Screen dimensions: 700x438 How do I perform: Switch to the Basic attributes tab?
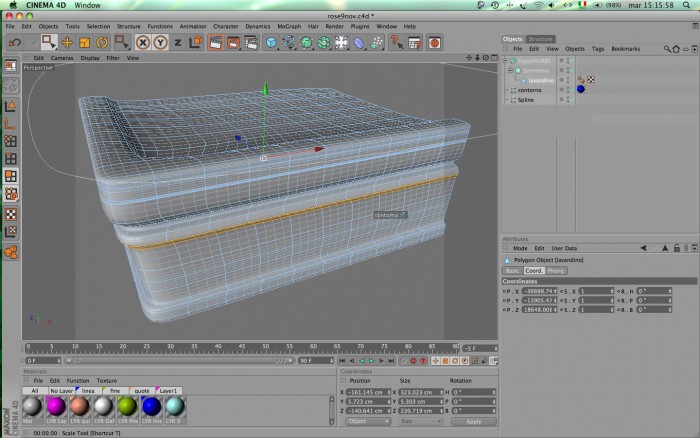coord(512,271)
